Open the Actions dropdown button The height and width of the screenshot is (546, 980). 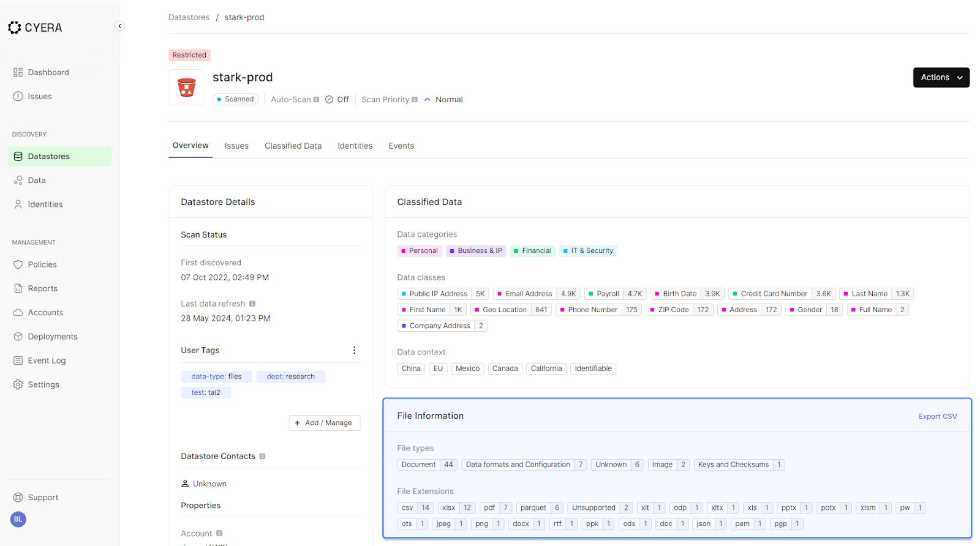point(941,77)
